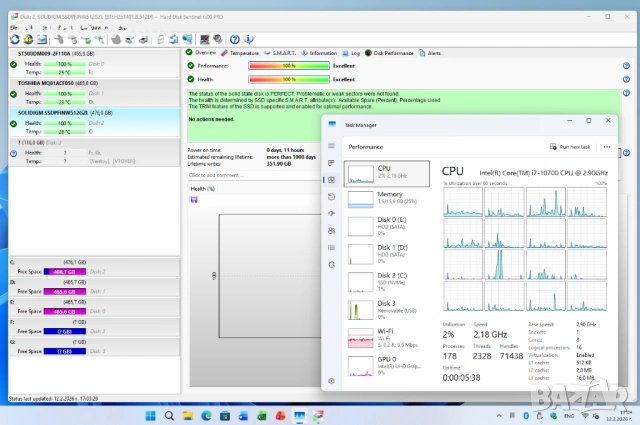Viewport: 640px width, 425px height.
Task: Click Run new task button
Action: coord(571,146)
